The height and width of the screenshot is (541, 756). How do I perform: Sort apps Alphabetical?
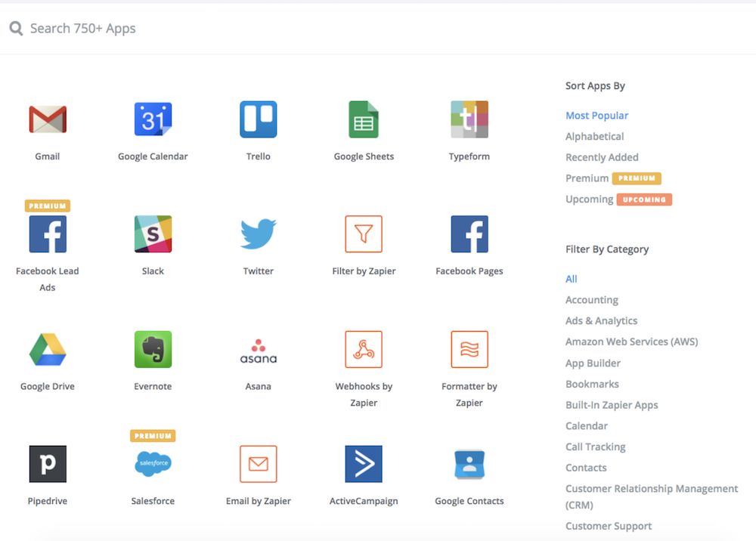tap(594, 137)
